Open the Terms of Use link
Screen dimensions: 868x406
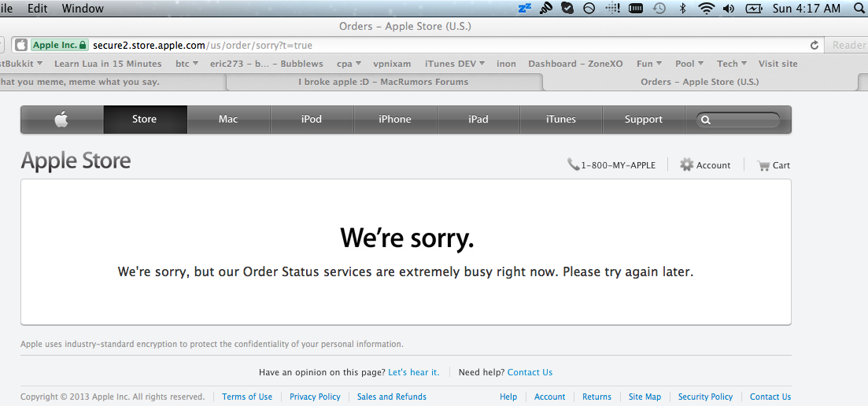tap(247, 397)
